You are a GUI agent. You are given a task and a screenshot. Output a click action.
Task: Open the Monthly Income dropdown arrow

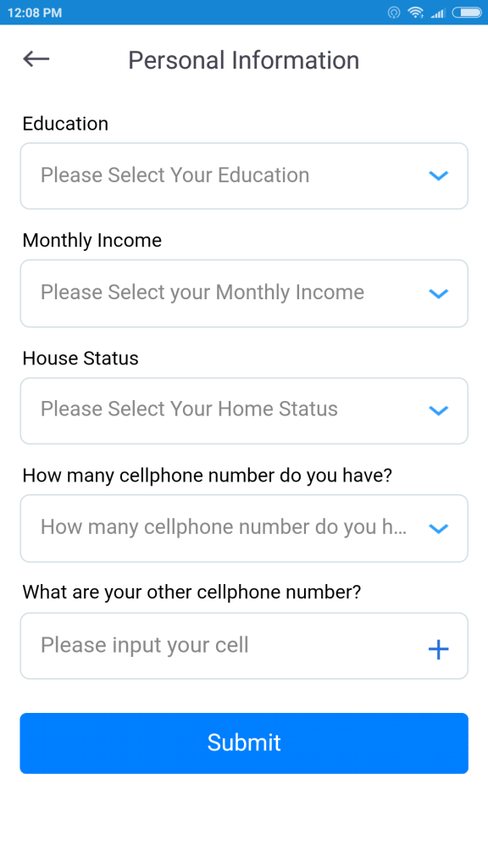(438, 293)
